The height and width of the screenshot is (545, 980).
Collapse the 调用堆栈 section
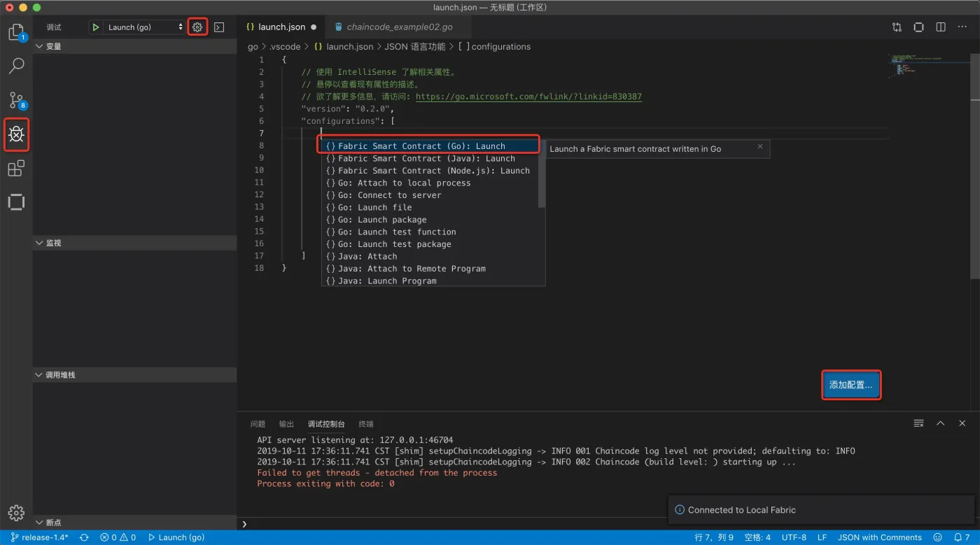(x=134, y=375)
